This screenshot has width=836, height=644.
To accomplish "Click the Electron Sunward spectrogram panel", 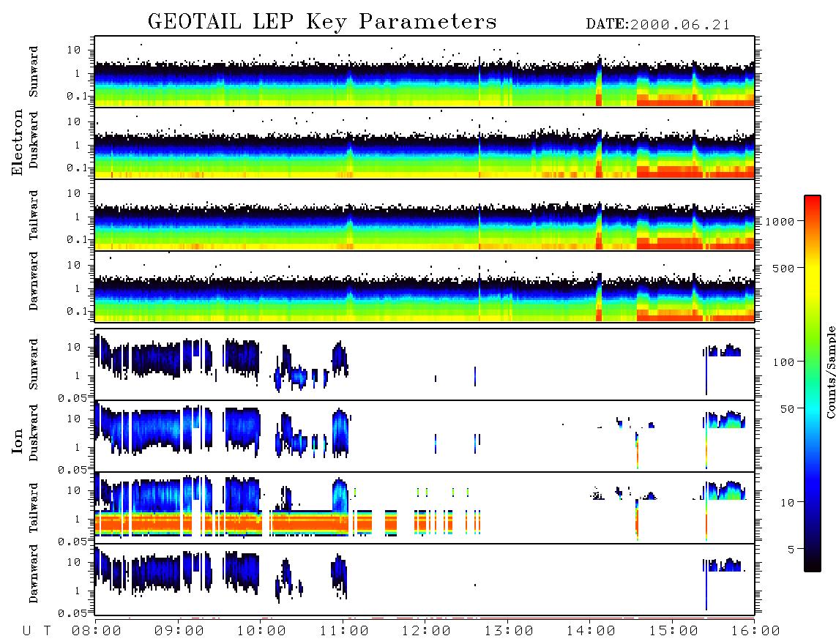I will [x=425, y=72].
